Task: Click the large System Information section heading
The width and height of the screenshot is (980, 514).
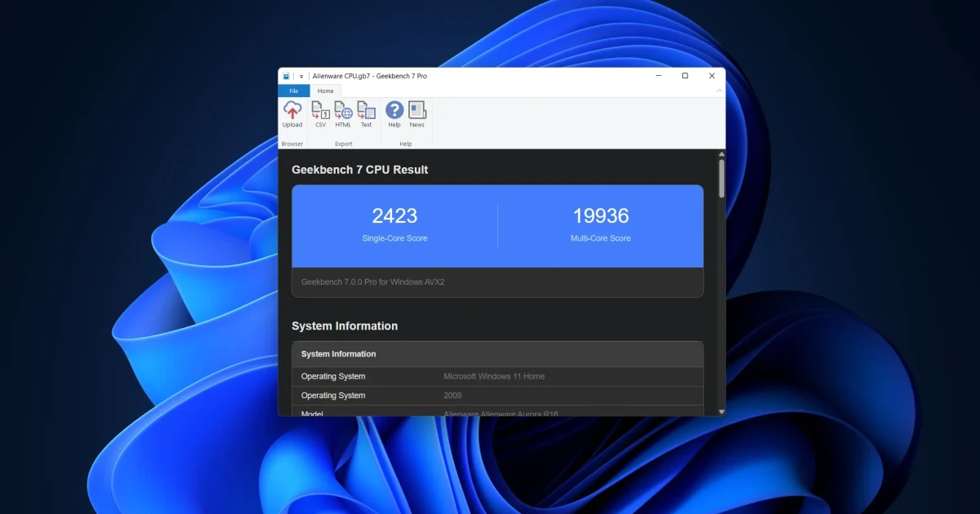Action: pyautogui.click(x=345, y=326)
